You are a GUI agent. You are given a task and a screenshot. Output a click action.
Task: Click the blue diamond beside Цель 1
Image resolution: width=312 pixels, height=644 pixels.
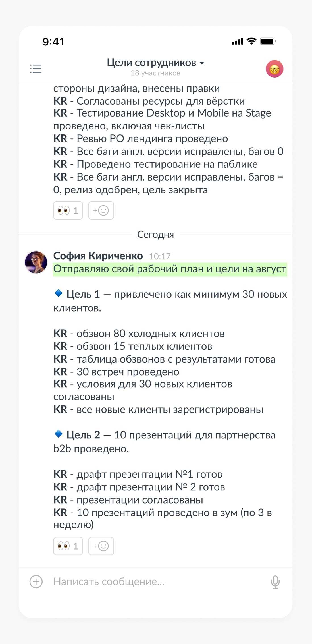pos(59,293)
